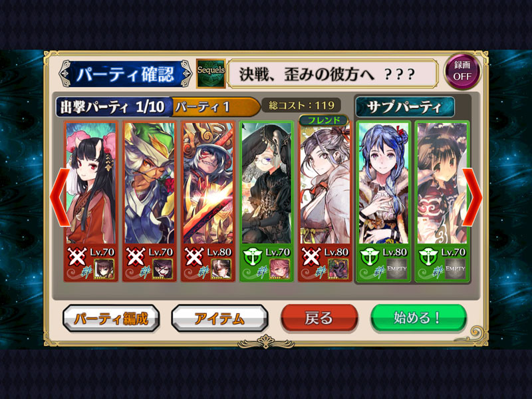Select the フレンド friend character card
532x399 pixels.
[x=325, y=201]
